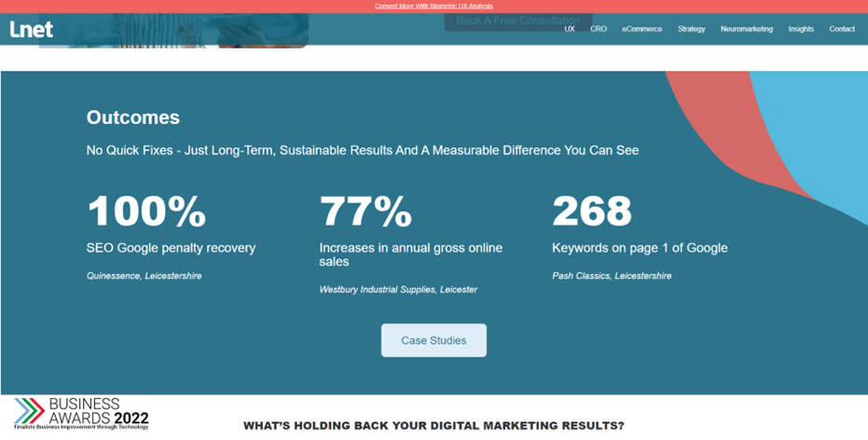Screen dimensions: 868x440
Task: Click the "What's Holding Back" heading
Action: click(x=434, y=426)
